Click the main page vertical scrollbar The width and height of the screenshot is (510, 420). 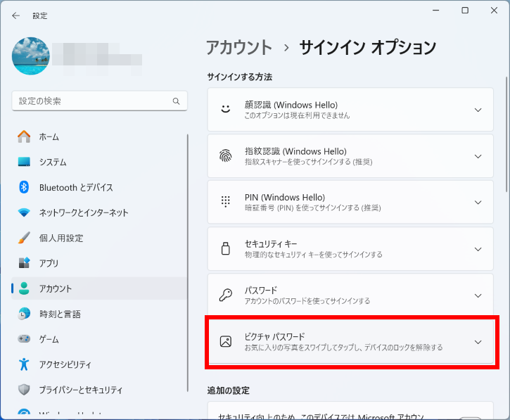click(506, 134)
